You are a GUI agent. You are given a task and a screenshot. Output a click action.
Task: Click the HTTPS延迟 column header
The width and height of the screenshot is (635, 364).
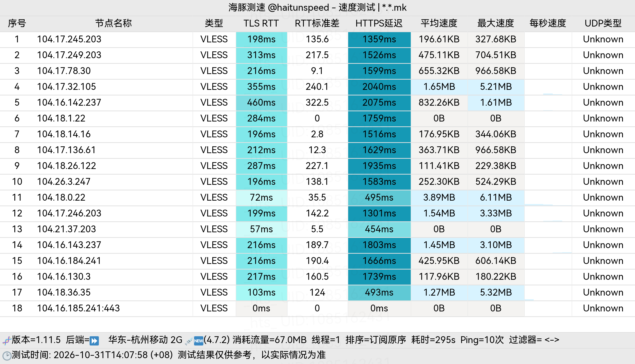[x=379, y=23]
